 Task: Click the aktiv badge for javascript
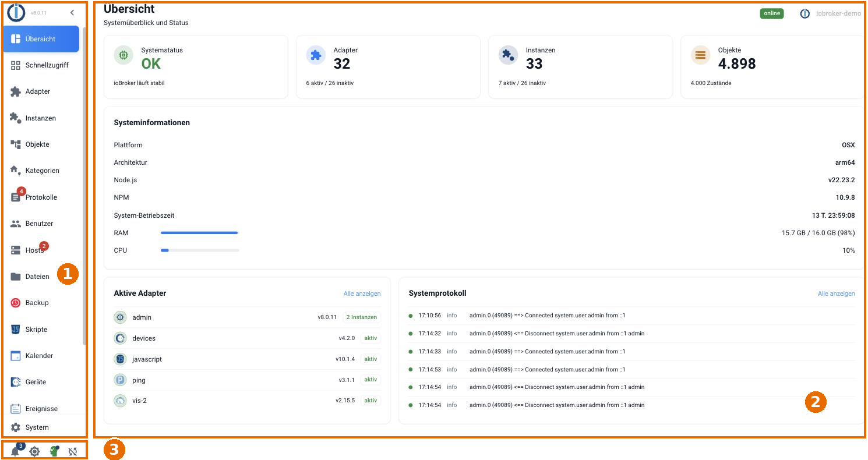click(x=371, y=359)
